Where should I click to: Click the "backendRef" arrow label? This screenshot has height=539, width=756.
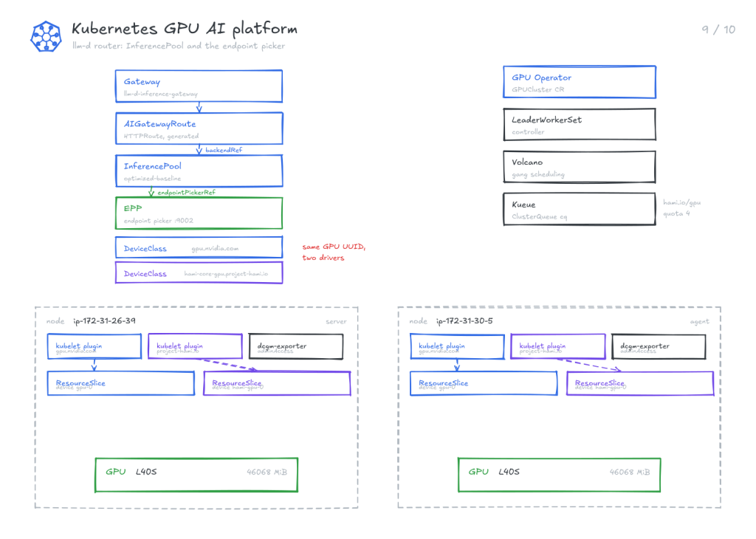pos(224,150)
